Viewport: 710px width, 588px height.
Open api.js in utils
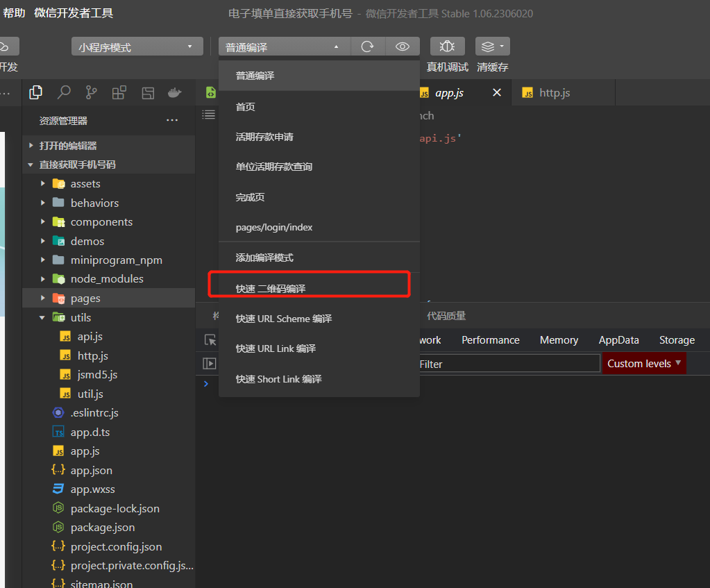[x=109, y=337]
